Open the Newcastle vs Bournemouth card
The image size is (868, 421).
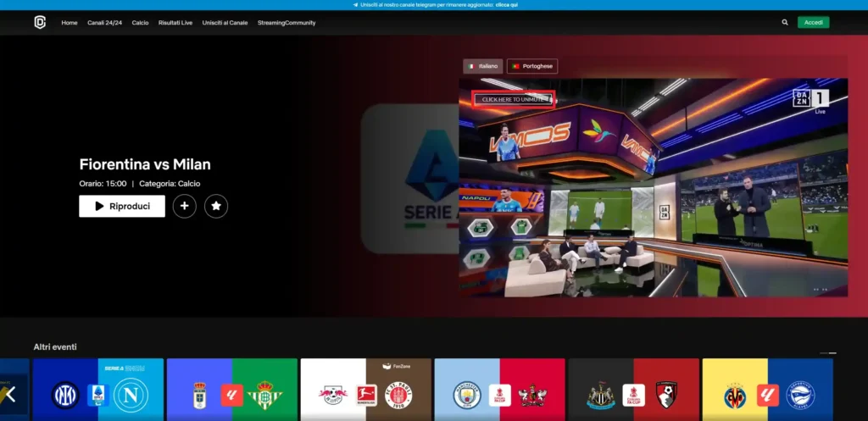[634, 390]
